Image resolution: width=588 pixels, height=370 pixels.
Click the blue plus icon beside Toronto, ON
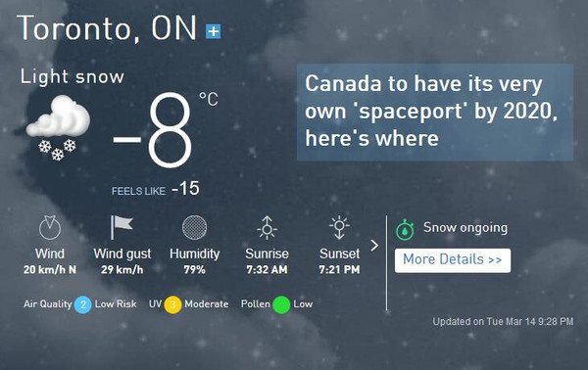pos(213,31)
